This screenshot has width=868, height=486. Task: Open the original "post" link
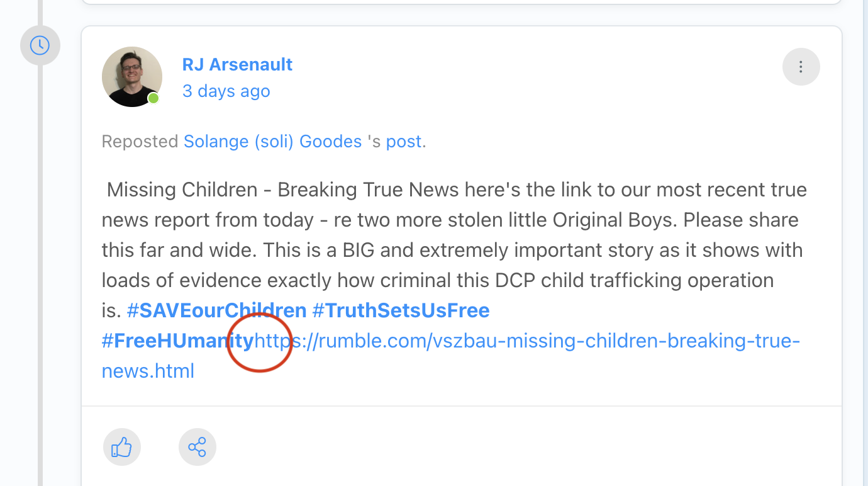point(403,142)
